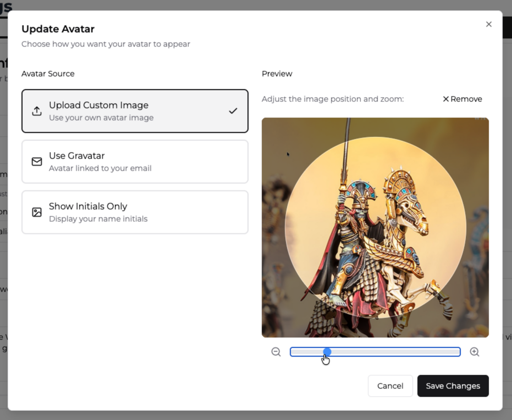Select the Show Initials Only option
This screenshot has height=420, width=512.
[135, 212]
